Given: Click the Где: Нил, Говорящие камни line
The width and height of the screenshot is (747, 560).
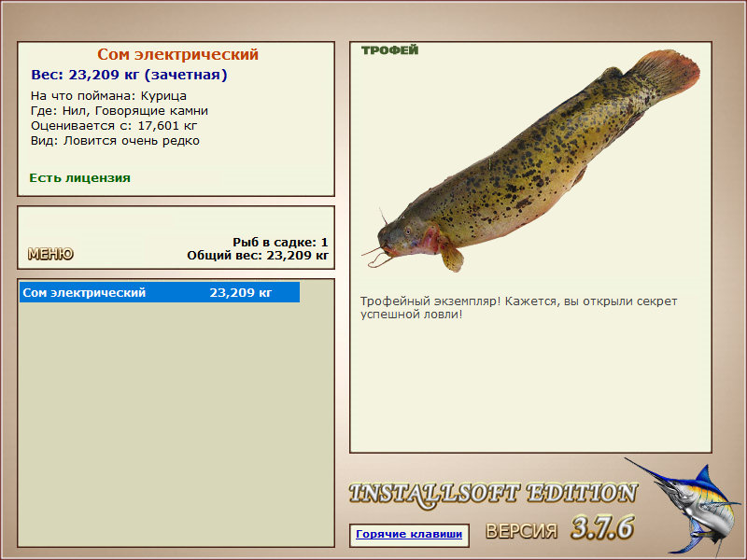Looking at the screenshot, I should [120, 111].
